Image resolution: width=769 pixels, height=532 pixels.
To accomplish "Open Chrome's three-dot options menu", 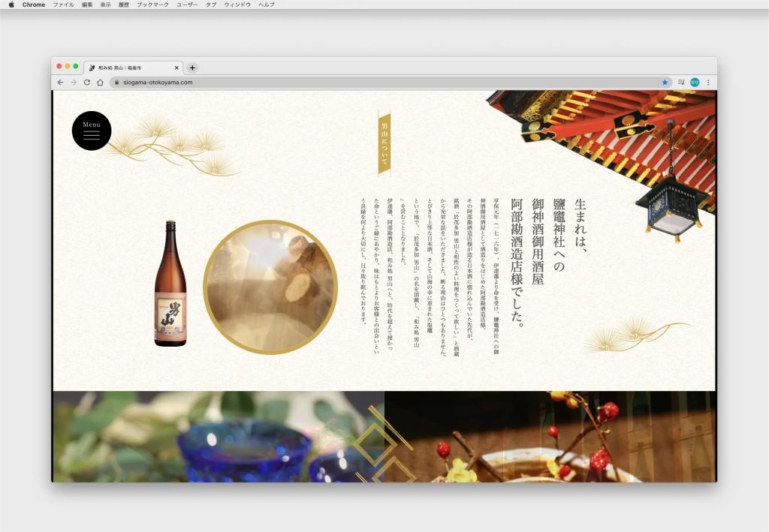I will pos(707,83).
